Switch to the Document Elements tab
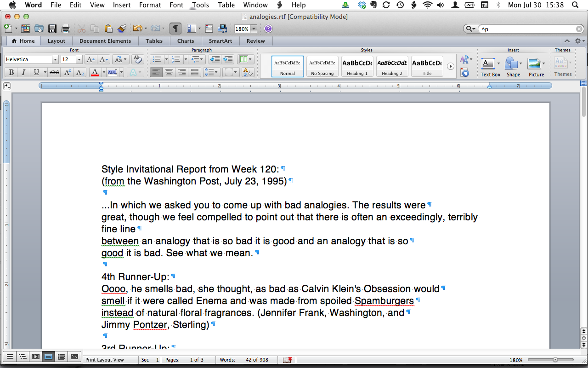Image resolution: width=588 pixels, height=368 pixels. point(105,41)
